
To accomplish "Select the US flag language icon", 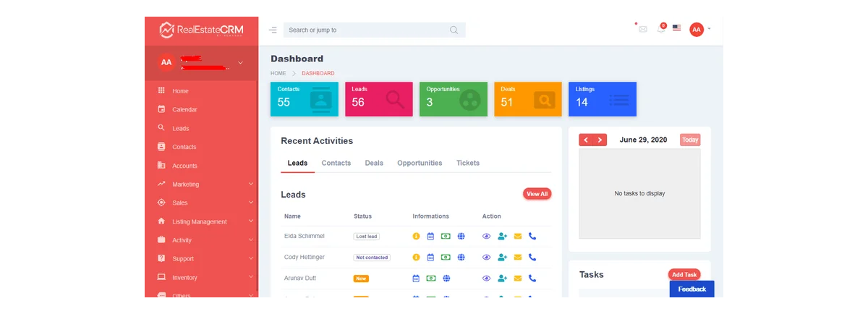I will click(677, 28).
